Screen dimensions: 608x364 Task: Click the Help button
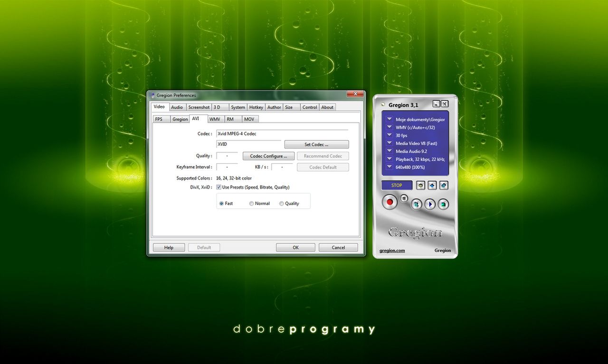pyautogui.click(x=169, y=247)
